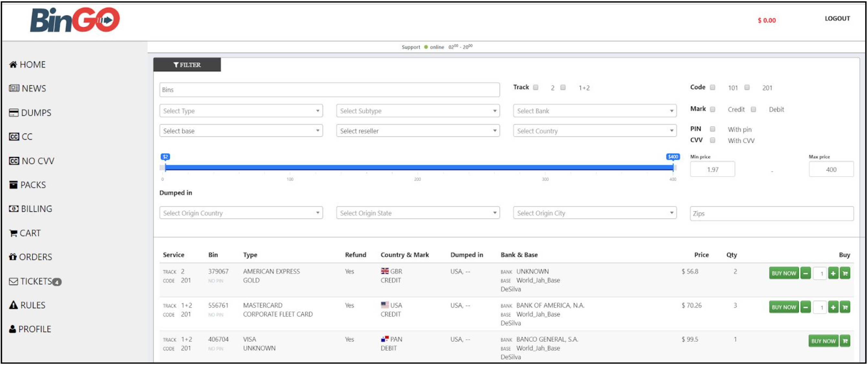868x365 pixels.
Task: Click the TICKETS envelope icon in sidebar
Action: point(14,282)
